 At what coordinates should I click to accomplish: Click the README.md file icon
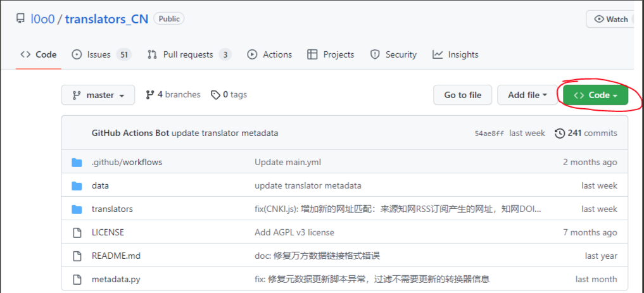77,256
